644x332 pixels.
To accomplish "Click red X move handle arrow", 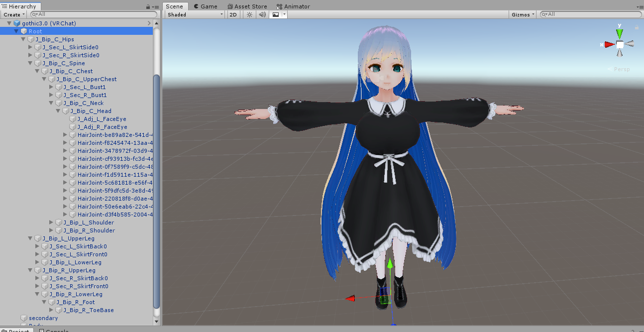I will (350, 298).
